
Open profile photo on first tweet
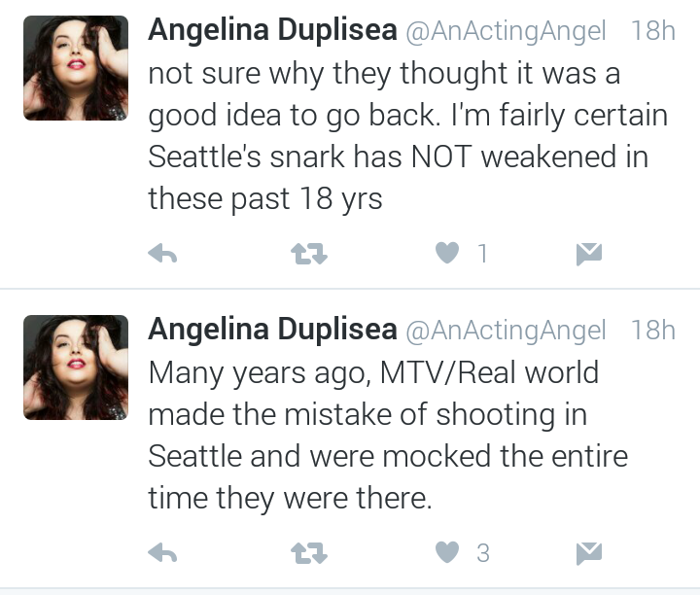(76, 68)
